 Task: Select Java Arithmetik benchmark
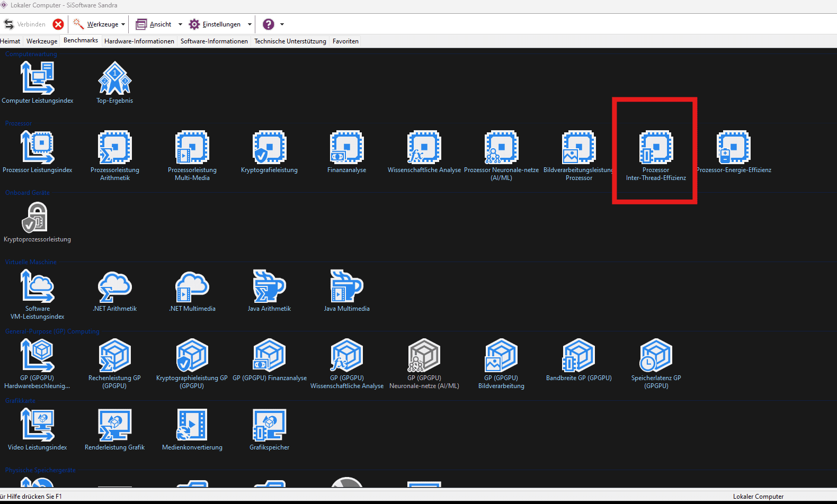(270, 290)
